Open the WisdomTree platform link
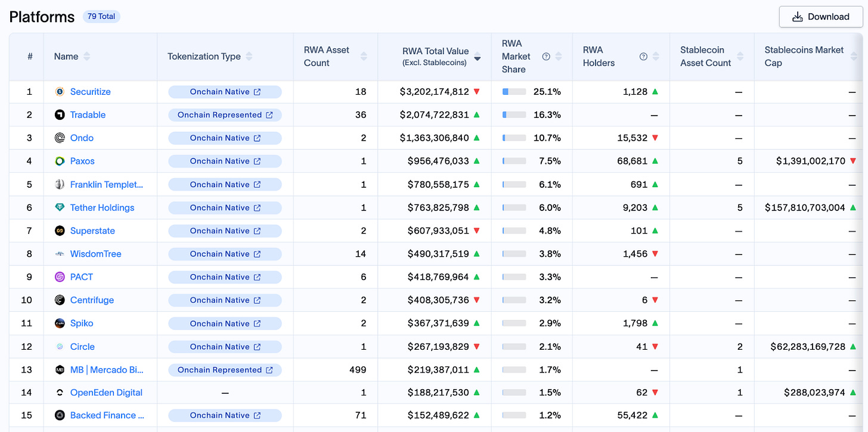The height and width of the screenshot is (432, 868). click(96, 254)
